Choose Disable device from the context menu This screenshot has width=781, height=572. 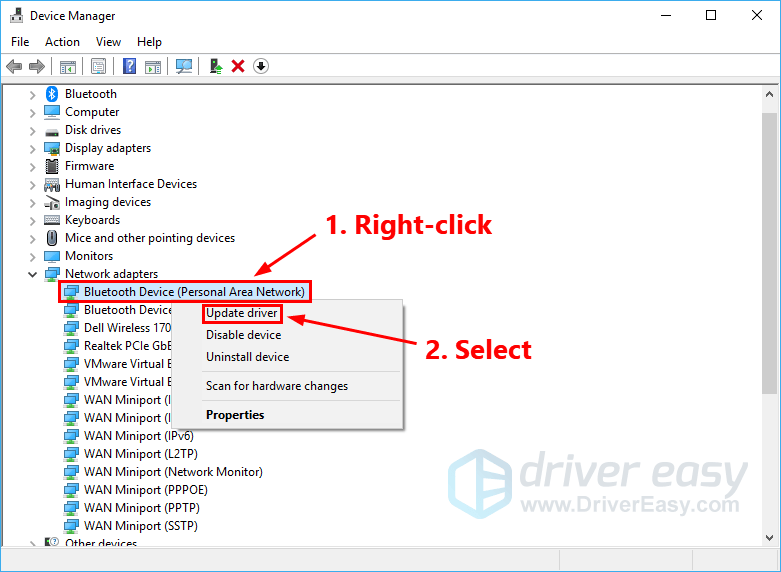243,335
